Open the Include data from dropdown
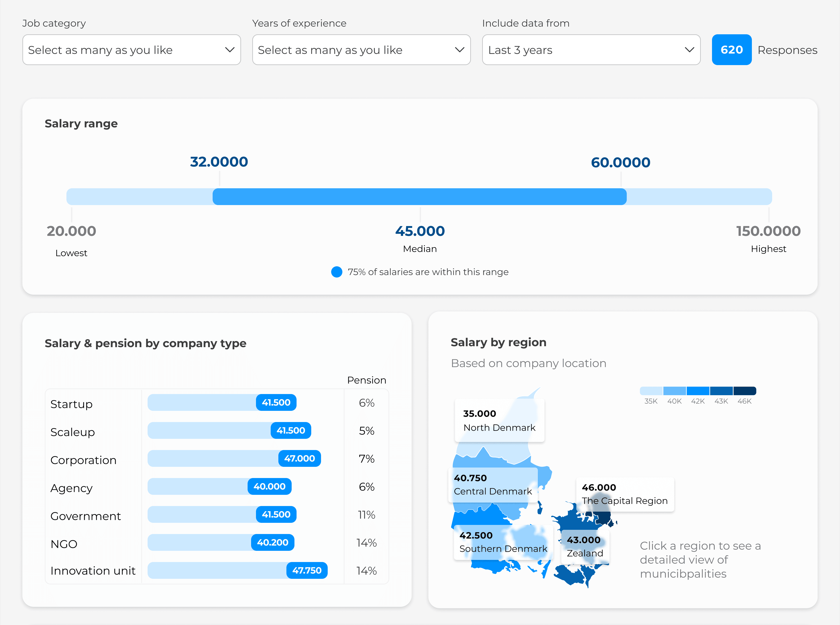The image size is (840, 625). (591, 50)
